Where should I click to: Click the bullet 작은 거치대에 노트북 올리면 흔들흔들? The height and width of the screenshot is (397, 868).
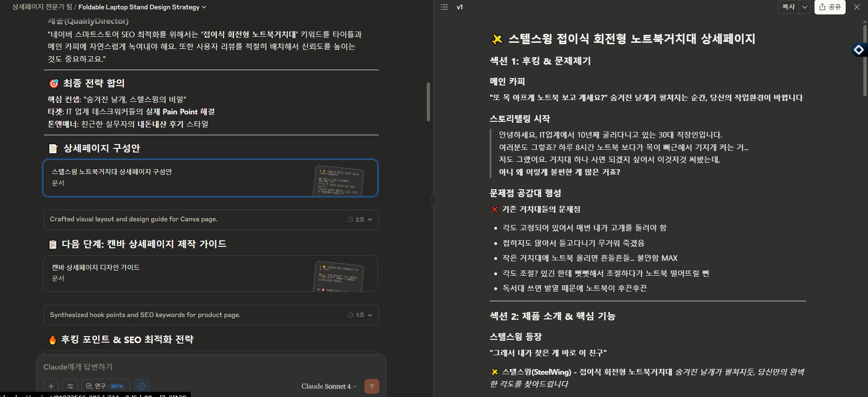point(590,258)
